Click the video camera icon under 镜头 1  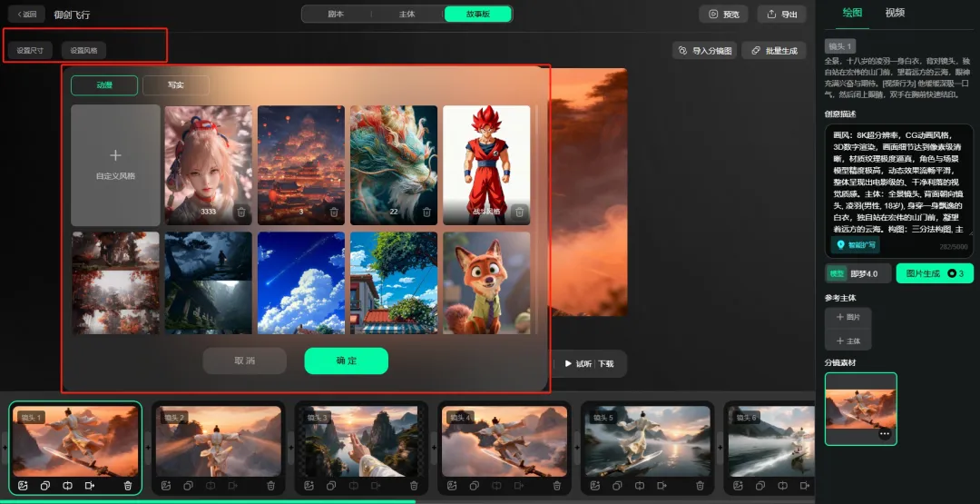(x=90, y=486)
